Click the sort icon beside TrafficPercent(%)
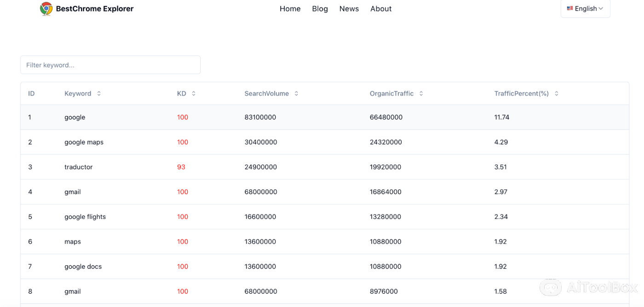The image size is (644, 307). click(x=556, y=94)
